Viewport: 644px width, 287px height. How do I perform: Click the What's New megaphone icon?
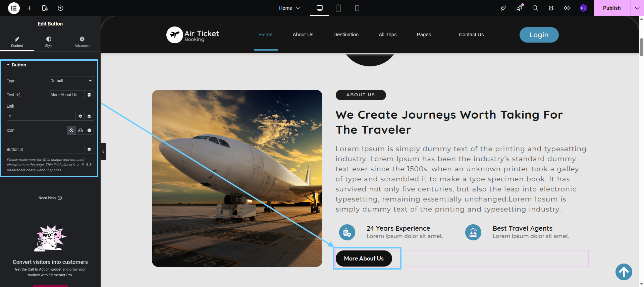click(x=520, y=8)
